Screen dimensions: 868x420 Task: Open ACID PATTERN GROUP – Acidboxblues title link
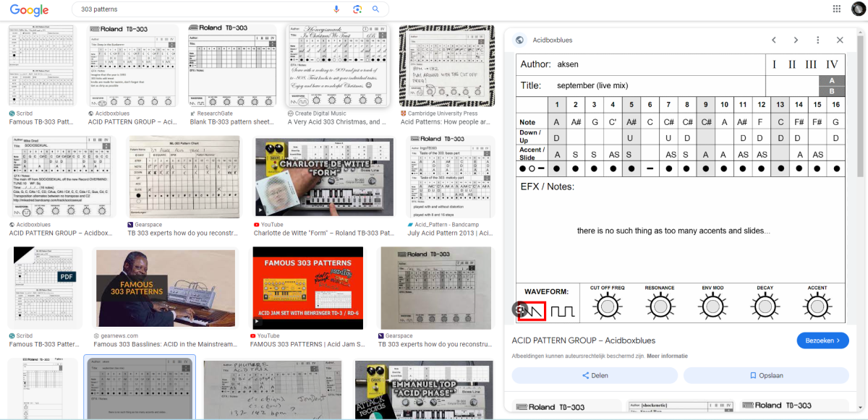(582, 340)
